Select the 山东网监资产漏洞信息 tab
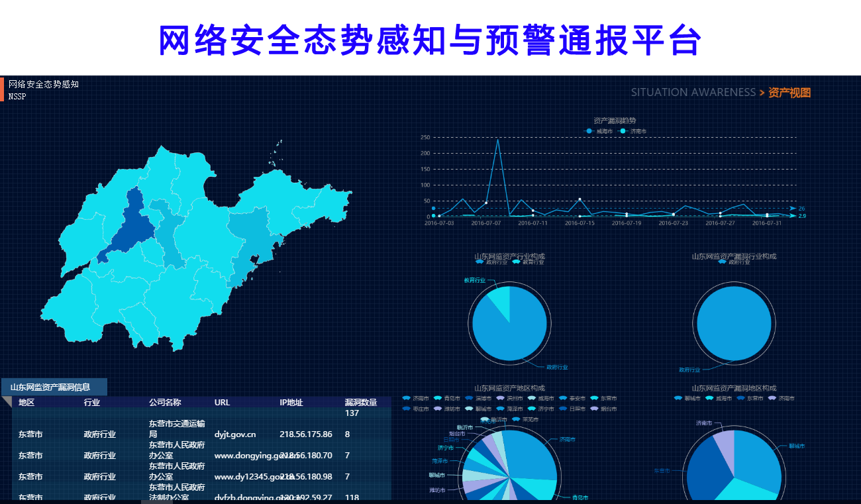Screen dimensions: 861x504 click(54, 387)
